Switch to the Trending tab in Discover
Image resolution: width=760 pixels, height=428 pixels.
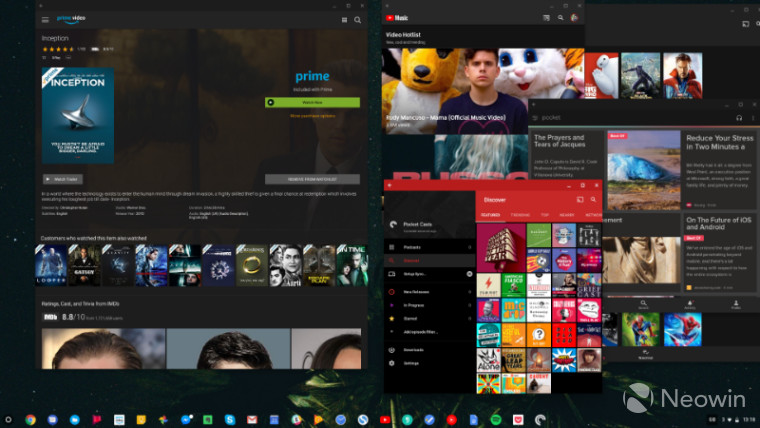click(x=520, y=215)
